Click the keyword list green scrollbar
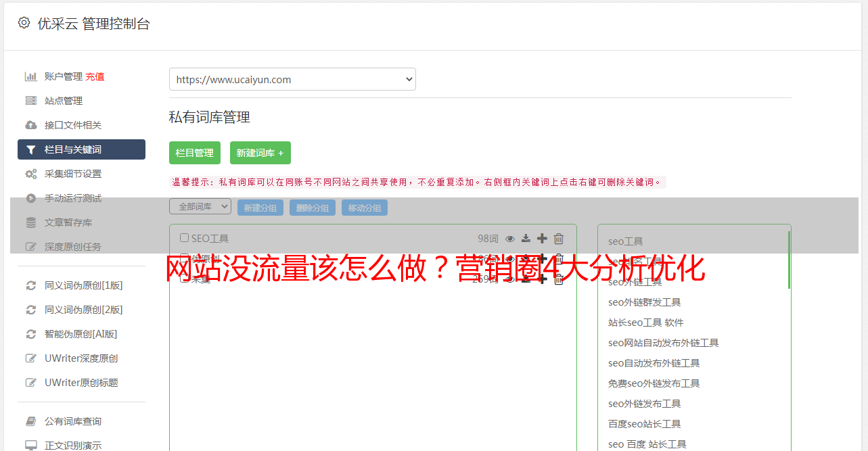The image size is (868, 451). click(789, 260)
